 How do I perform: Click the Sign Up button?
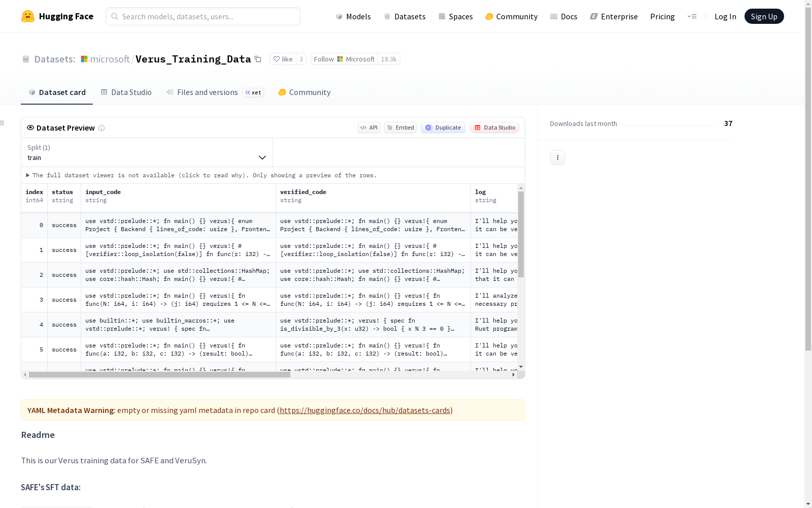(x=764, y=16)
